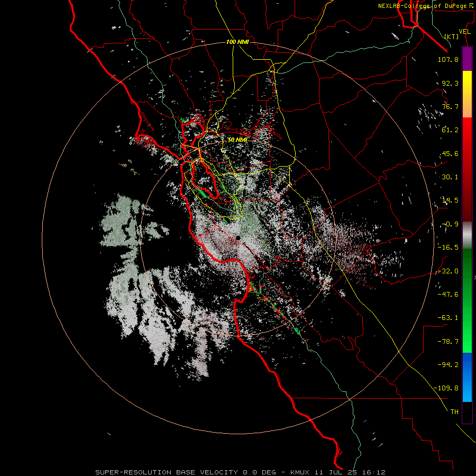Click the -47.6 velocity scale value
This screenshot has height=476, width=476.
448,295
